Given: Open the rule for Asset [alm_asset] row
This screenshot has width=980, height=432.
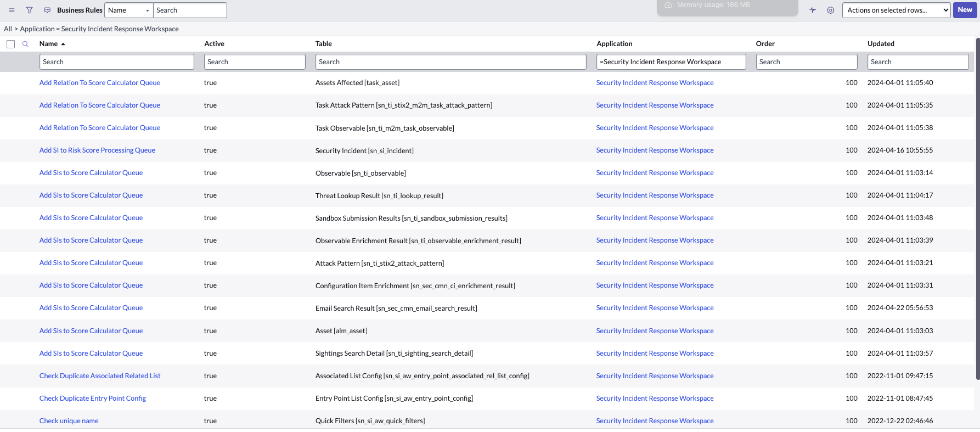Looking at the screenshot, I should tap(91, 331).
